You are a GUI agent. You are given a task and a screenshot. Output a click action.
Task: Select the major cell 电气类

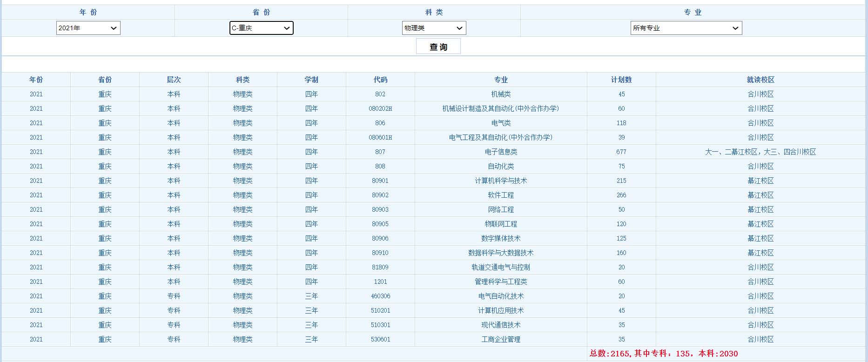(501, 123)
